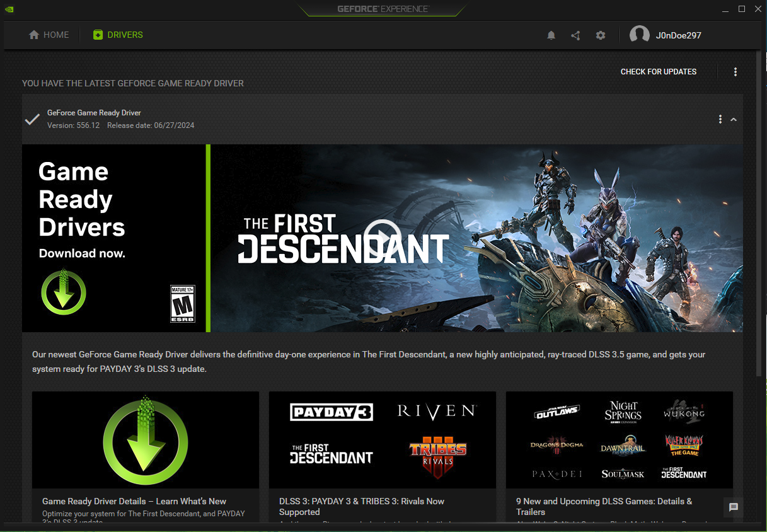
Task: Go to the Home tab
Action: tap(49, 35)
